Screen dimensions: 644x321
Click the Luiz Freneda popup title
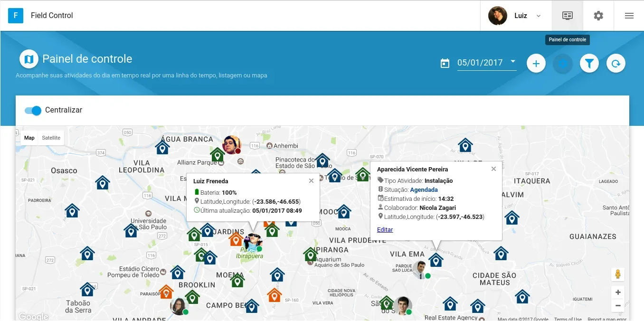(211, 181)
